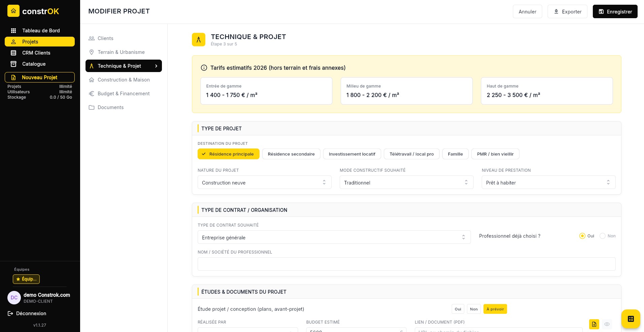
Task: Open the Nature du projet dropdown
Action: 264,182
